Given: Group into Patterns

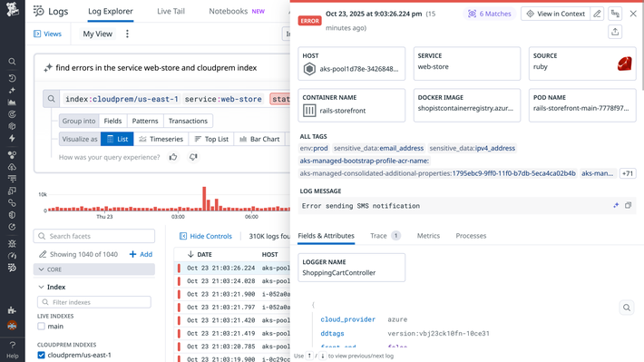Looking at the screenshot, I should [145, 121].
